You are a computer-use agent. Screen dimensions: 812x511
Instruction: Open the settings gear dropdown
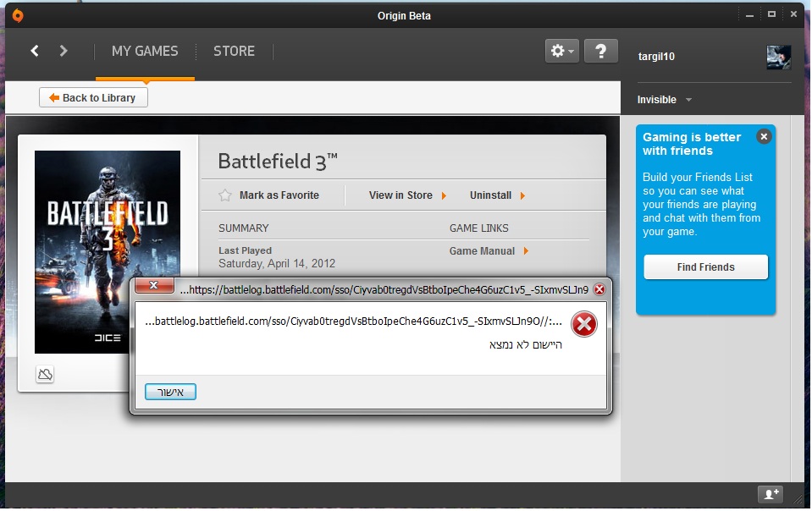(x=561, y=51)
